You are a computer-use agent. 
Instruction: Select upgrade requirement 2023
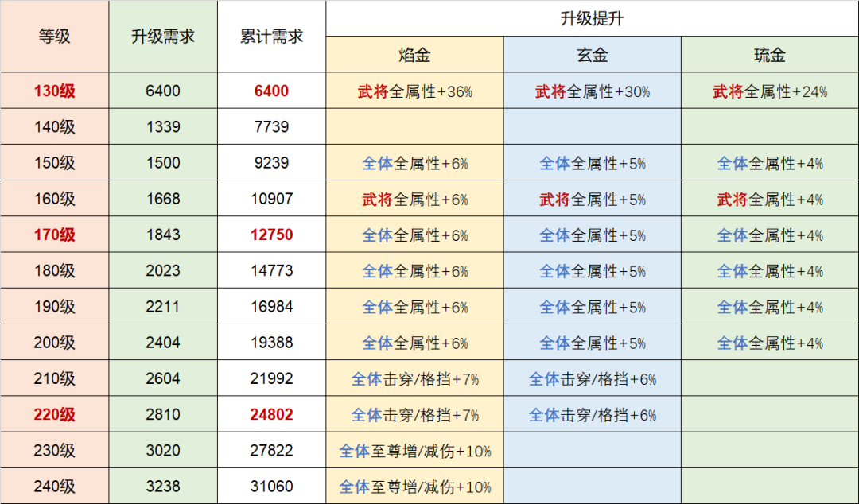coord(163,270)
